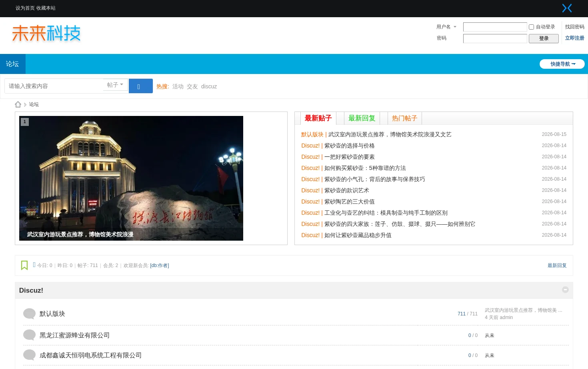Open post 紫砂陶艺的三大价值
The height and width of the screenshot is (369, 588).
[x=350, y=201]
